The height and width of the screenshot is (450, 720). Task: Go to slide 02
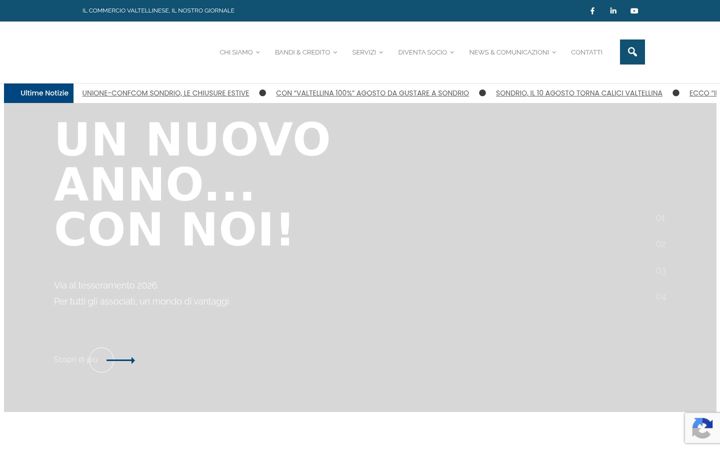pyautogui.click(x=660, y=244)
